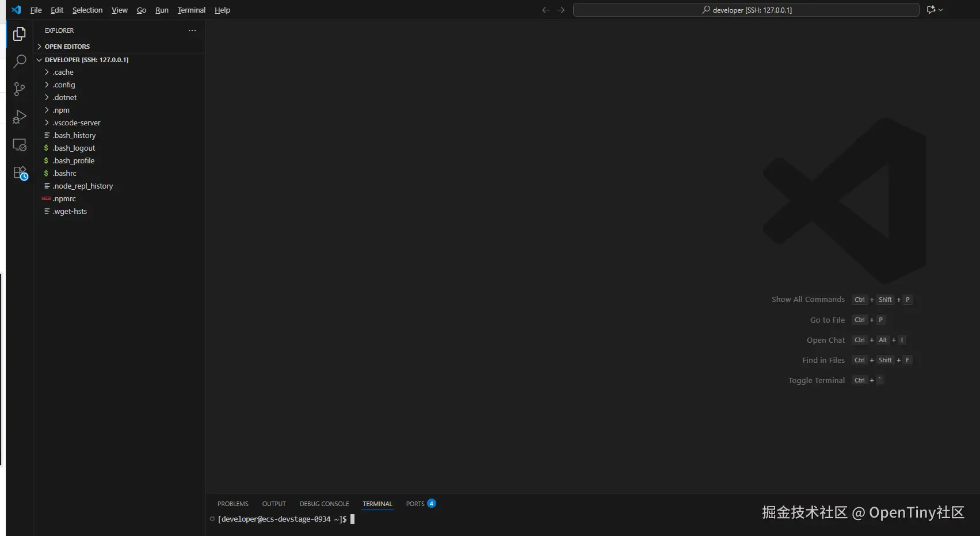Select the Run and Debug icon
980x536 pixels.
click(20, 116)
